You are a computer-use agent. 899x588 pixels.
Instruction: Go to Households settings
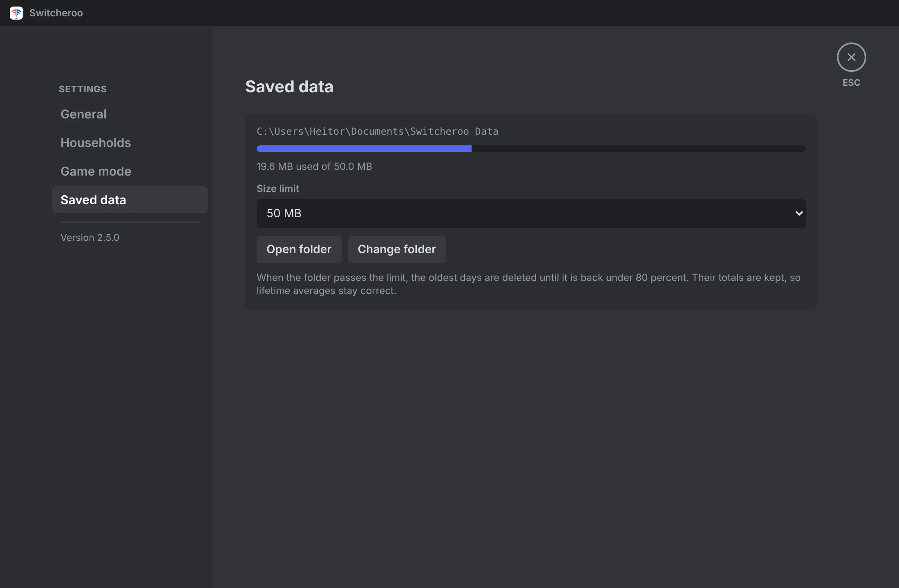[x=130, y=143]
